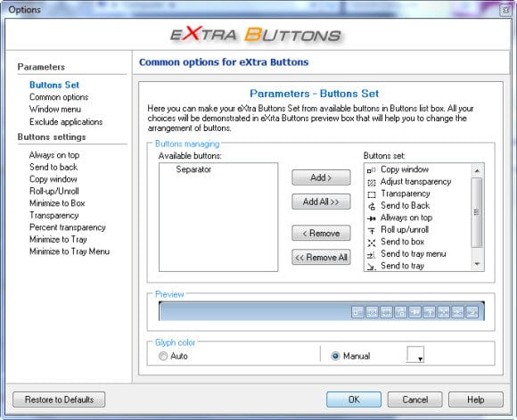Viewport: 517px width, 420px height.
Task: Click the Buttons set list scrollbar thumb
Action: [x=477, y=212]
